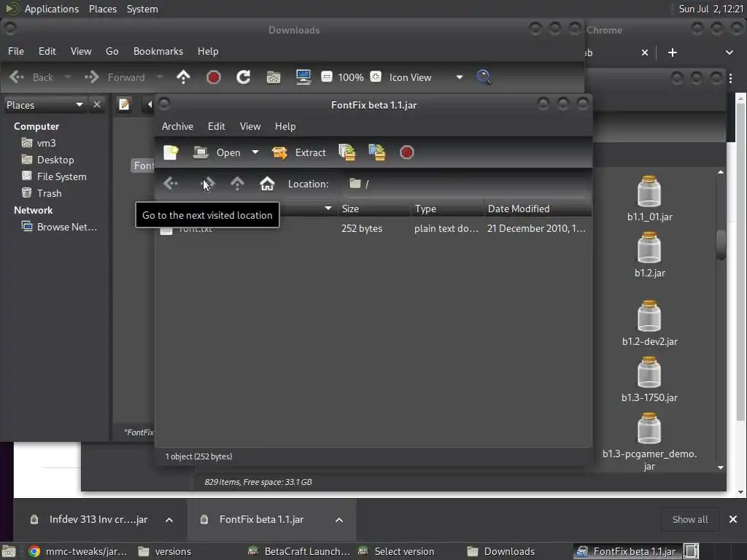Zoom in on the Downloads file manager

[376, 77]
